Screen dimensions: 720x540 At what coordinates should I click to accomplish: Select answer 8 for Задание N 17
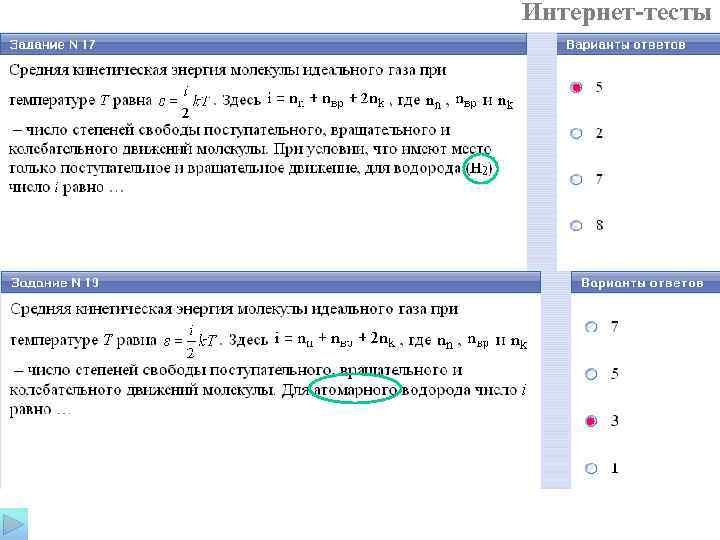[576, 225]
